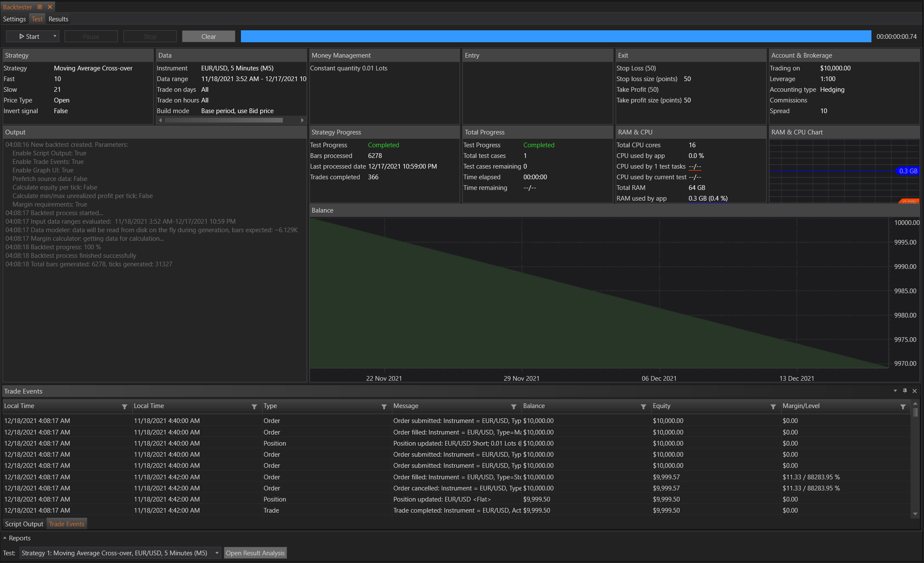Click the Clear button
Viewport: 924px width, 563px height.
(208, 36)
